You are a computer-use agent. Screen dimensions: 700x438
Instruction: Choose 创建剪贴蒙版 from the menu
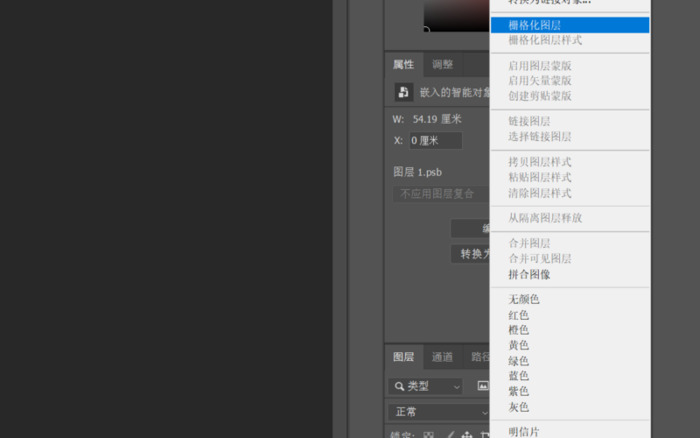570,96
